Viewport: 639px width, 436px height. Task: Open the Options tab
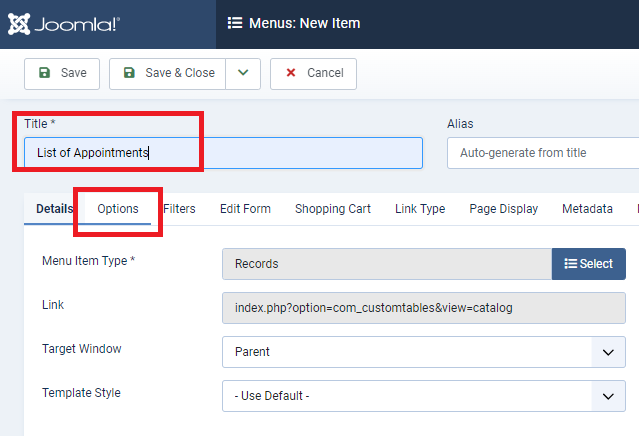(118, 209)
